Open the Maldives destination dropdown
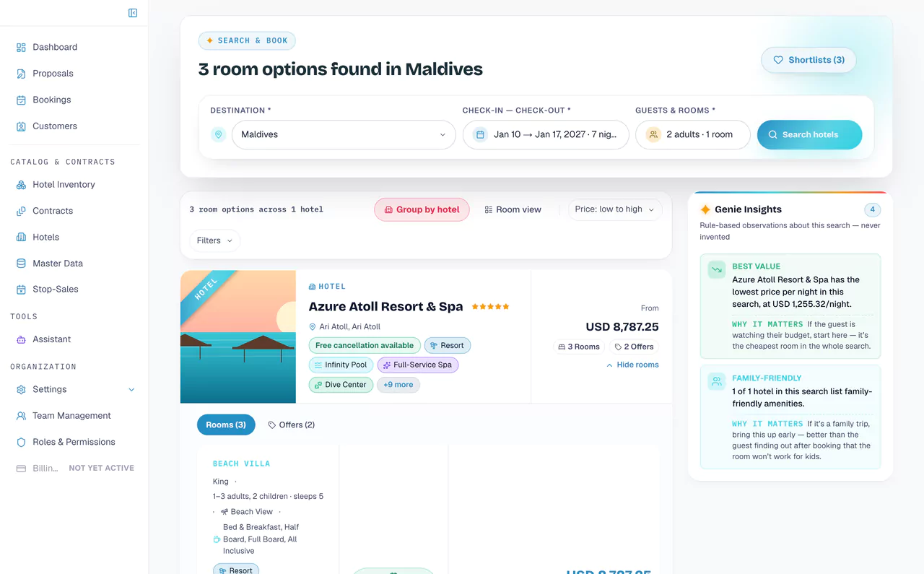Viewport: 924px width, 574px height. (344, 134)
